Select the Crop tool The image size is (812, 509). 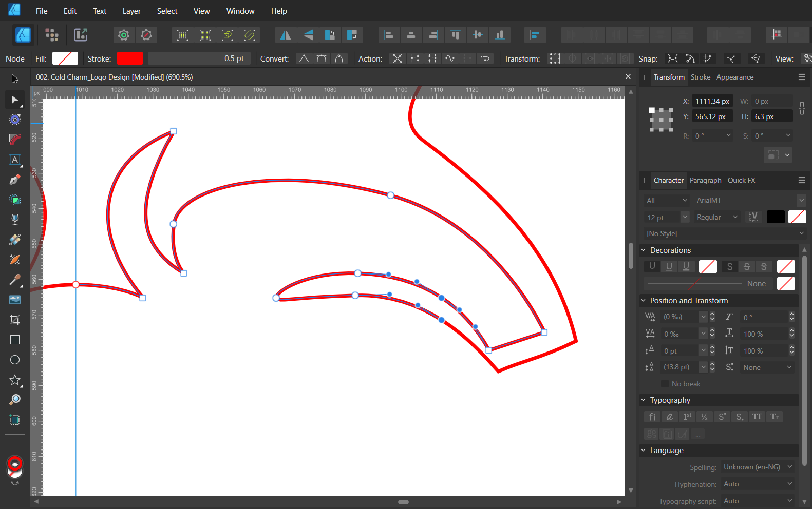click(x=15, y=320)
